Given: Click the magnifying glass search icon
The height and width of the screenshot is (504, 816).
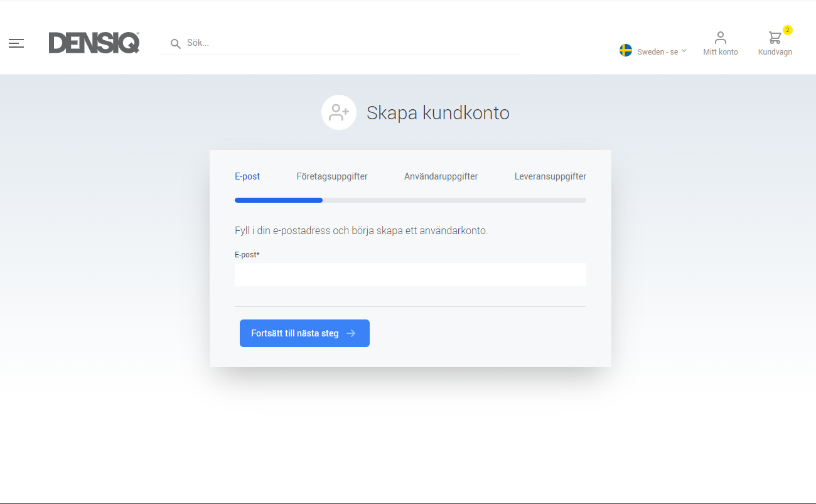Looking at the screenshot, I should 176,44.
